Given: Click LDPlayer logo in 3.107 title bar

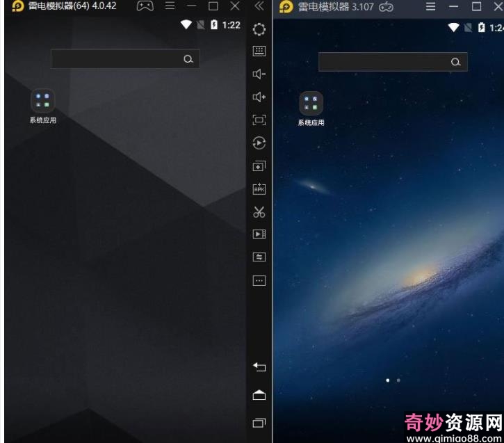Looking at the screenshot, I should pos(286,7).
